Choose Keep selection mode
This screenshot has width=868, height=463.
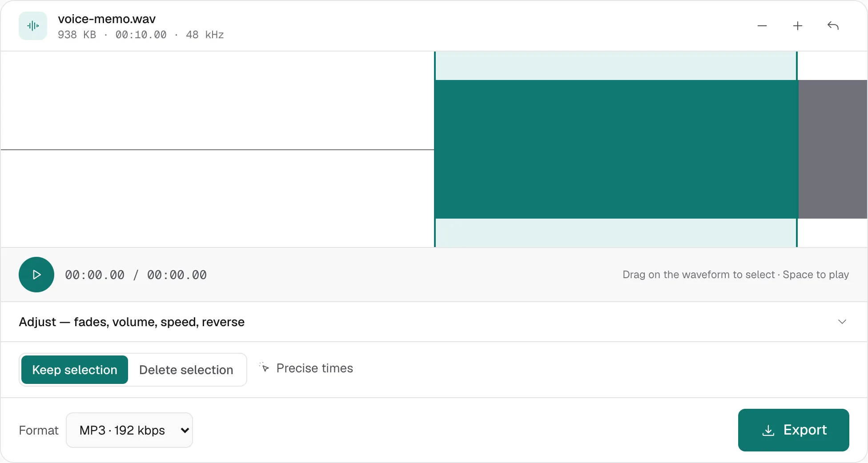tap(75, 370)
